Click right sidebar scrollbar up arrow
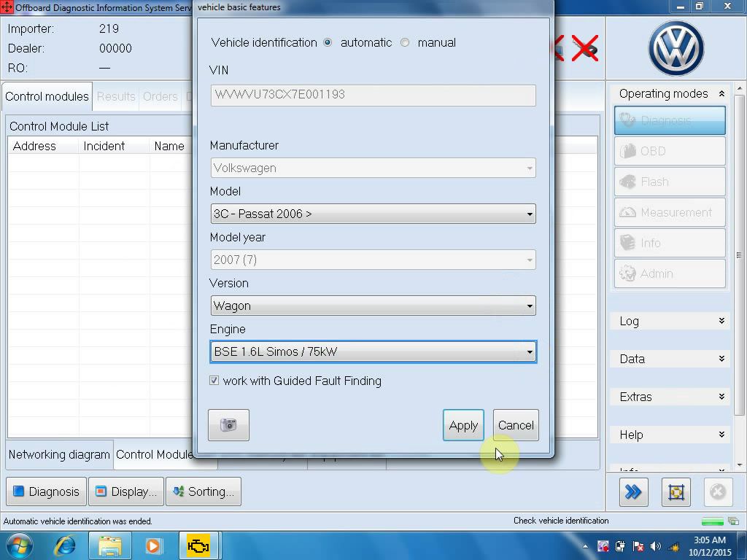The image size is (747, 560). [x=740, y=88]
